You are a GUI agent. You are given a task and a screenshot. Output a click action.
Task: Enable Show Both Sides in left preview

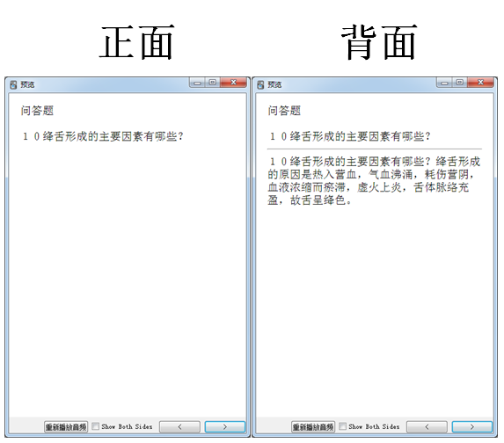[96, 426]
